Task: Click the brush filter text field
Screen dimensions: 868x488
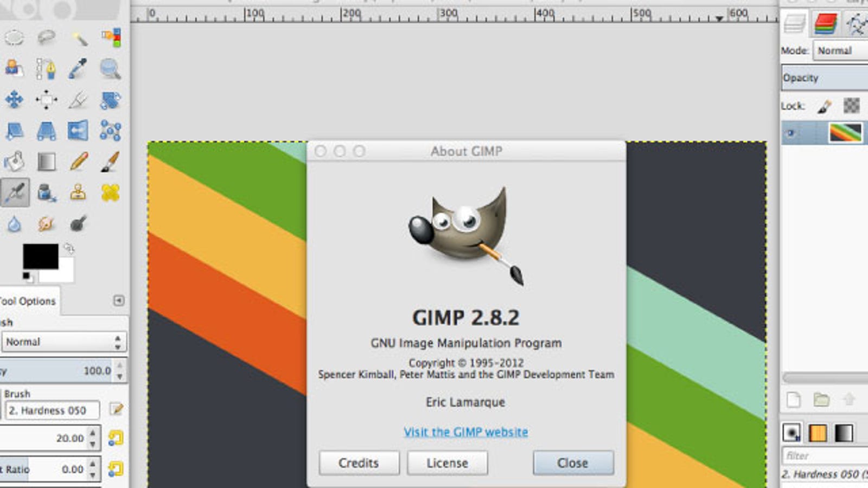Action: tap(825, 455)
